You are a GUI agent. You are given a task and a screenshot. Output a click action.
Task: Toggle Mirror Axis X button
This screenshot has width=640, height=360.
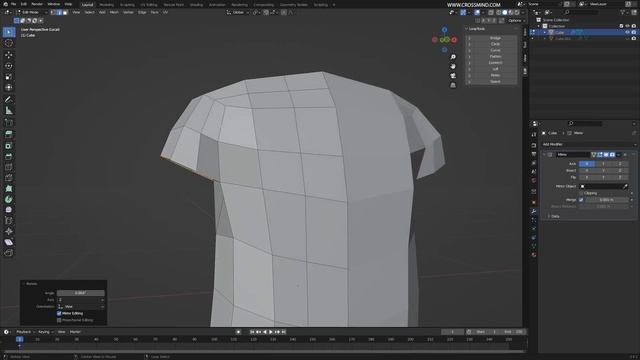click(587, 164)
